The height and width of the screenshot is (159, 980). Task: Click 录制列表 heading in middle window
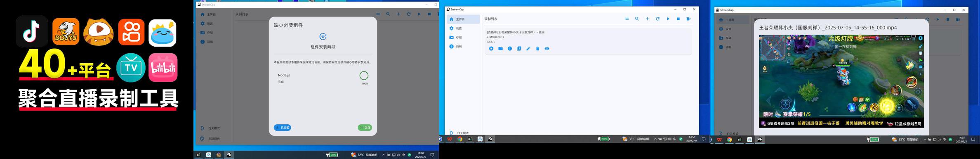[x=491, y=19]
